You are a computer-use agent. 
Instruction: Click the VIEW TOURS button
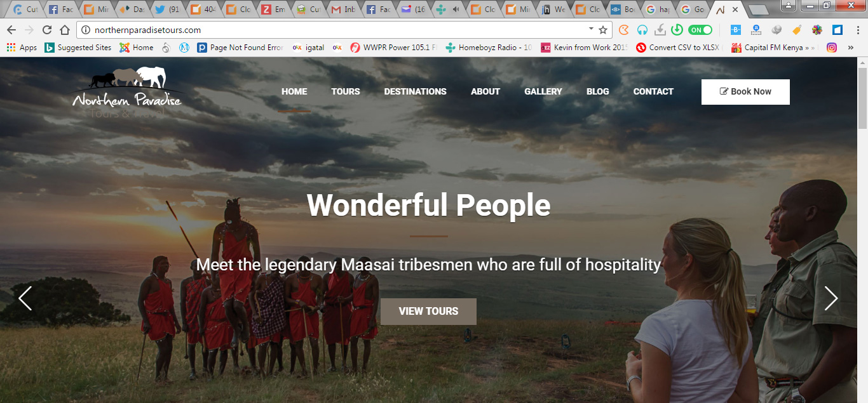coord(428,311)
